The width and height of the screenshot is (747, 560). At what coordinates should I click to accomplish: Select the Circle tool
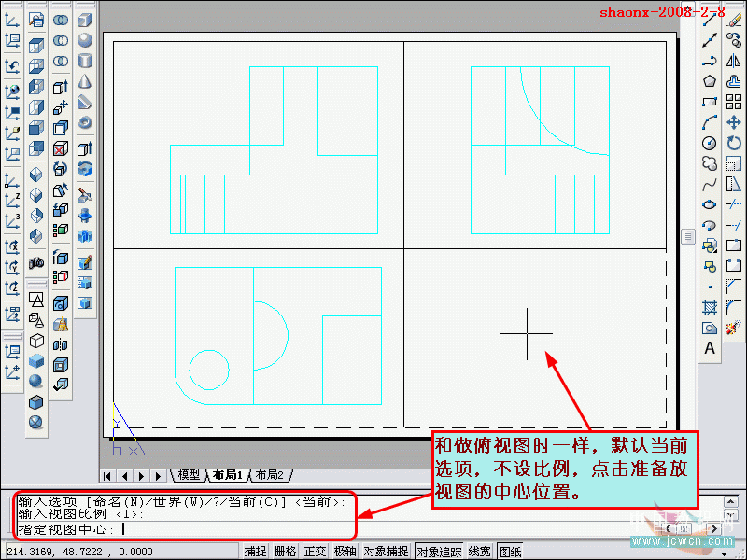tap(710, 143)
